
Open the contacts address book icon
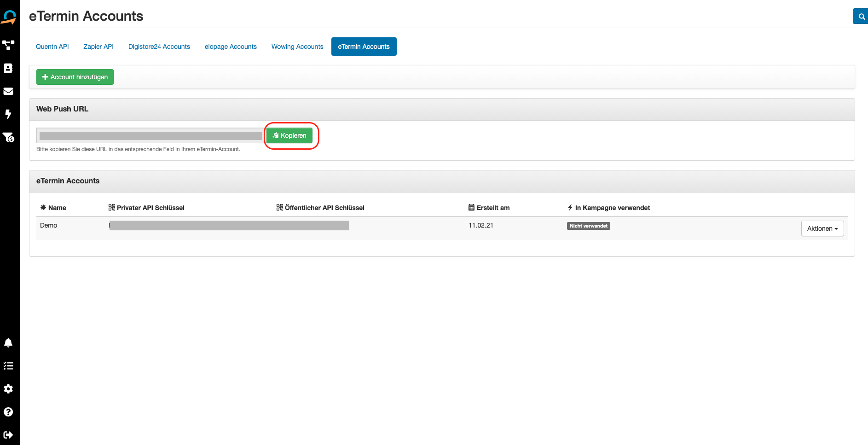pyautogui.click(x=8, y=68)
